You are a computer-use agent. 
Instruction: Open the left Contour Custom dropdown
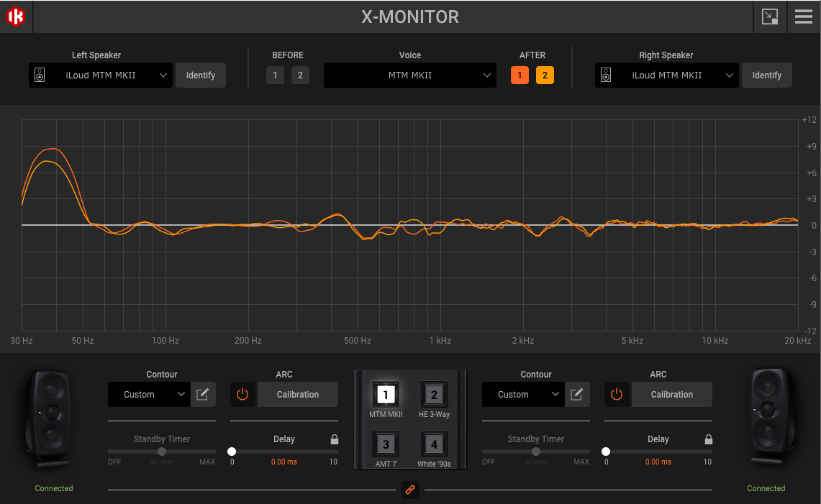click(149, 394)
